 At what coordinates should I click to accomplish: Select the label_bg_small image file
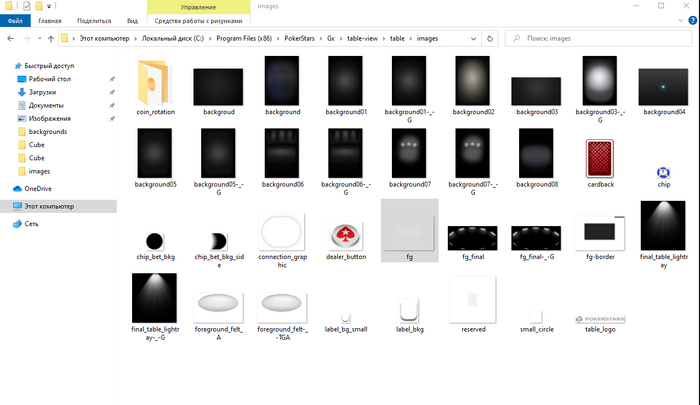pos(346,323)
